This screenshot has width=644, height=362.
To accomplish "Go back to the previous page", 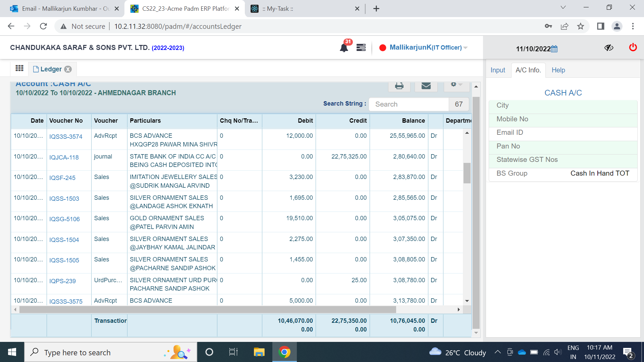I will pyautogui.click(x=11, y=26).
